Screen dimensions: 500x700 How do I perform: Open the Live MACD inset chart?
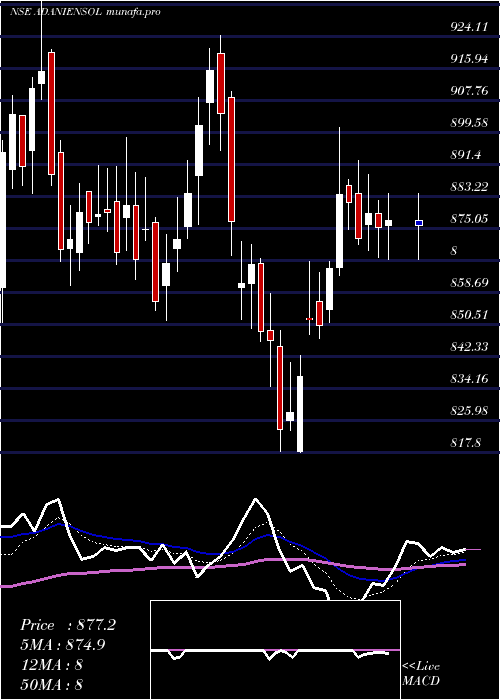(x=275, y=650)
